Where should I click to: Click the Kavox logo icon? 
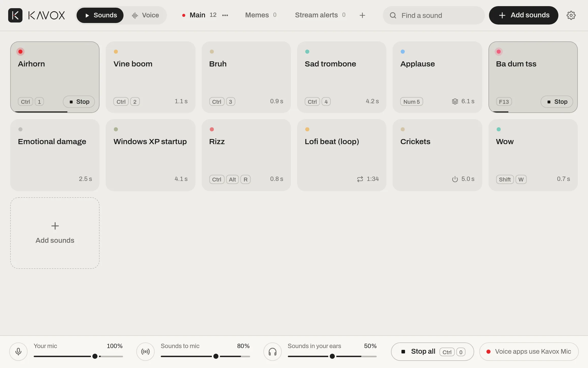pyautogui.click(x=15, y=15)
